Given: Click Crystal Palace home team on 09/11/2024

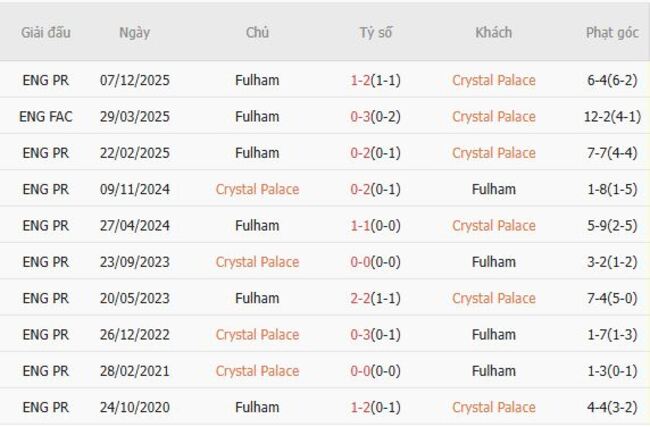Looking at the screenshot, I should [257, 189].
